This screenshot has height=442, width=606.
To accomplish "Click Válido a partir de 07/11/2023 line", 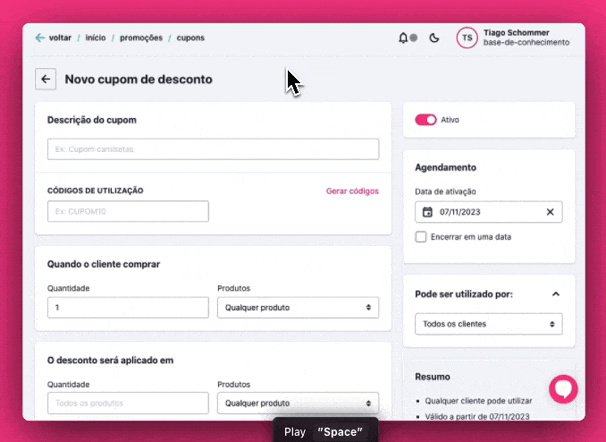I will pos(477,416).
